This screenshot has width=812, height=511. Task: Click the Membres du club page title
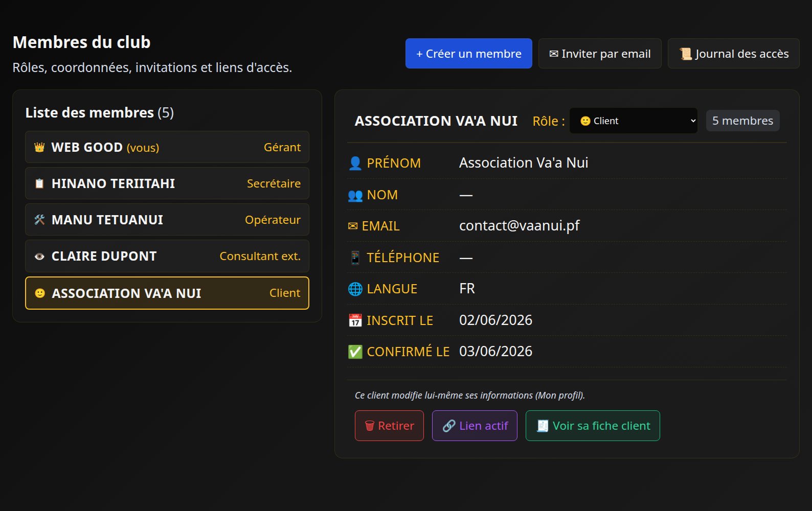[x=82, y=42]
